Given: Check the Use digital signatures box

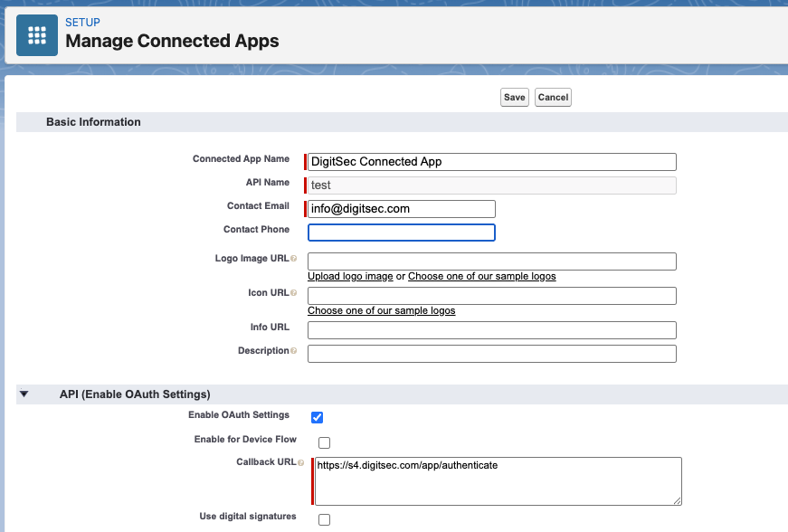Looking at the screenshot, I should pos(324,519).
